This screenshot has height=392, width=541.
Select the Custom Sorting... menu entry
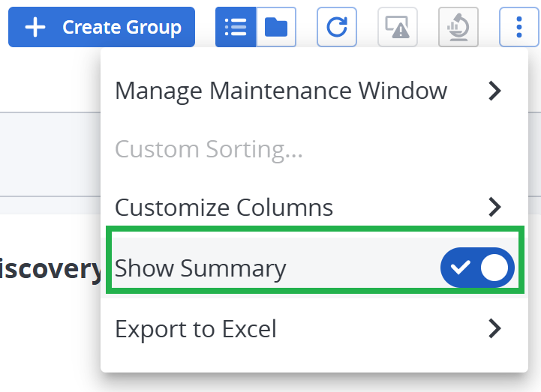[x=209, y=150]
